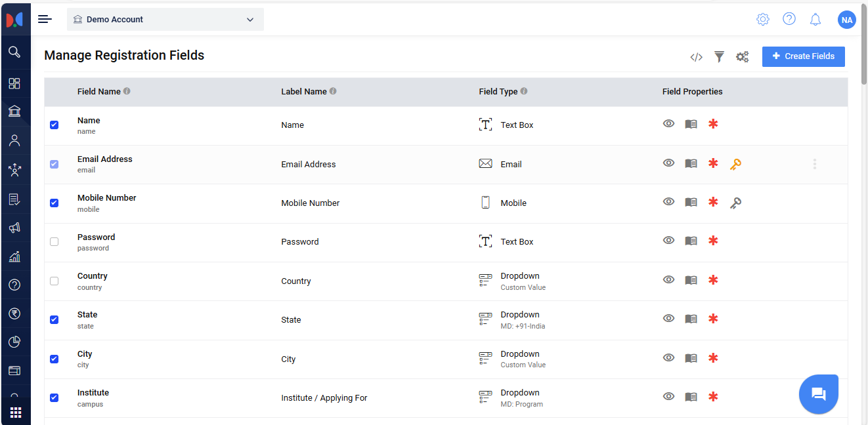868x425 pixels.
Task: Open the apps grid menu in sidebar
Action: [x=15, y=413]
